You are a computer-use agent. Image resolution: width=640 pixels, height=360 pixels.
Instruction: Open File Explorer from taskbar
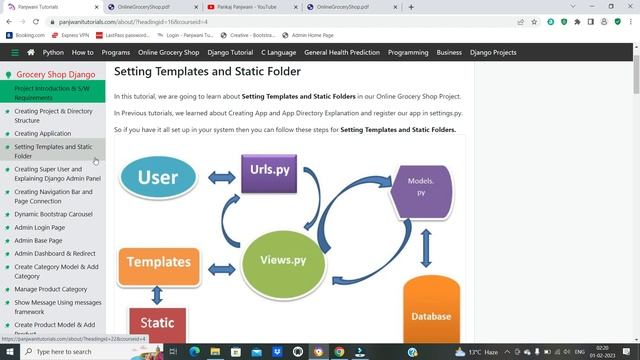coord(215,351)
